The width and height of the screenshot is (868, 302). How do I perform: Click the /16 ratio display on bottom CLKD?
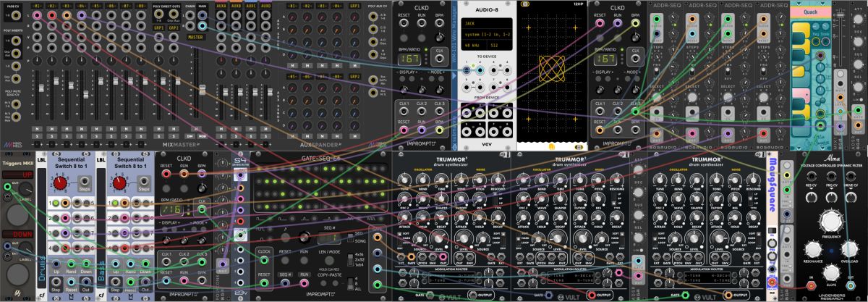[171, 211]
